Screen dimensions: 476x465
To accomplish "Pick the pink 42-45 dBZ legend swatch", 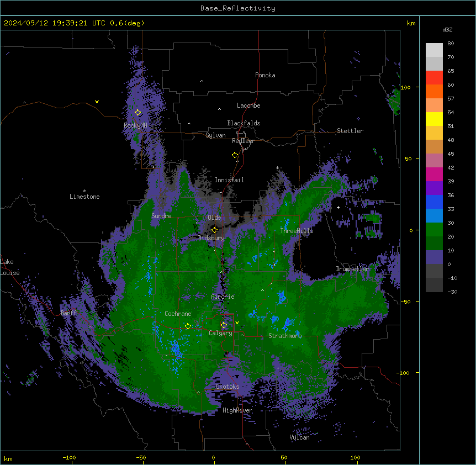I will click(x=434, y=161).
